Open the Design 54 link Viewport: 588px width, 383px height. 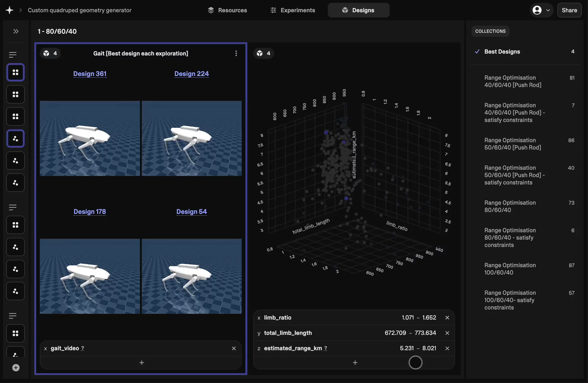pyautogui.click(x=191, y=212)
